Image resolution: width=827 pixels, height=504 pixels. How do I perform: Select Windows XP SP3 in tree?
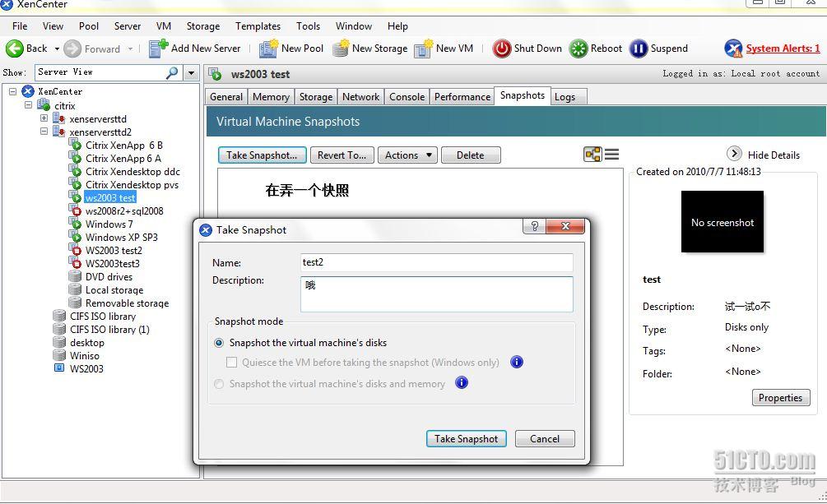pyautogui.click(x=121, y=237)
